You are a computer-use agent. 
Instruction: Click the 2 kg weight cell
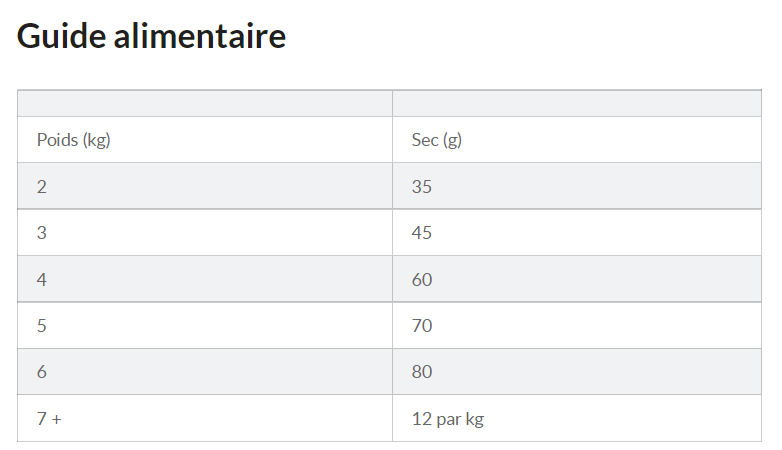coord(42,186)
